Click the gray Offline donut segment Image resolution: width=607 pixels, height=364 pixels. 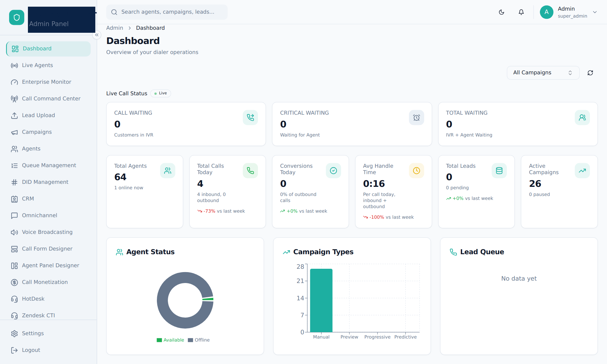tap(162, 300)
